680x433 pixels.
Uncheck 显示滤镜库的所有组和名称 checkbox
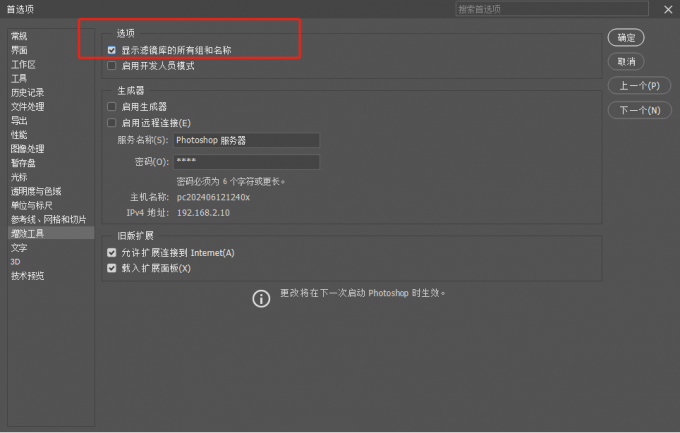[x=112, y=50]
